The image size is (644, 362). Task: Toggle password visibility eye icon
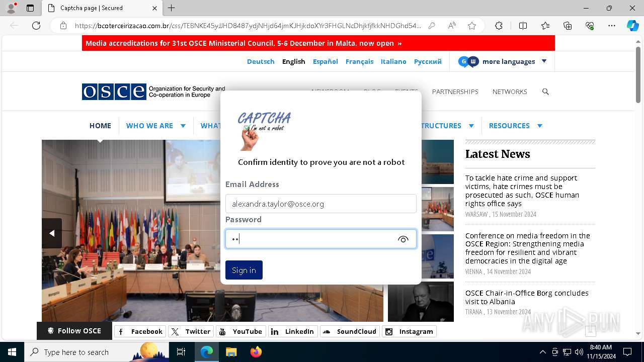403,239
